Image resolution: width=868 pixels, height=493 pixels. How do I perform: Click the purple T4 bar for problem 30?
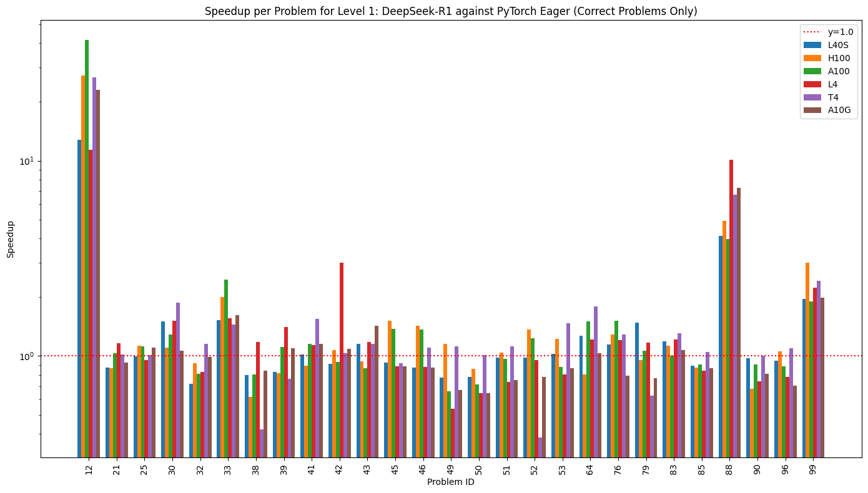pos(178,380)
